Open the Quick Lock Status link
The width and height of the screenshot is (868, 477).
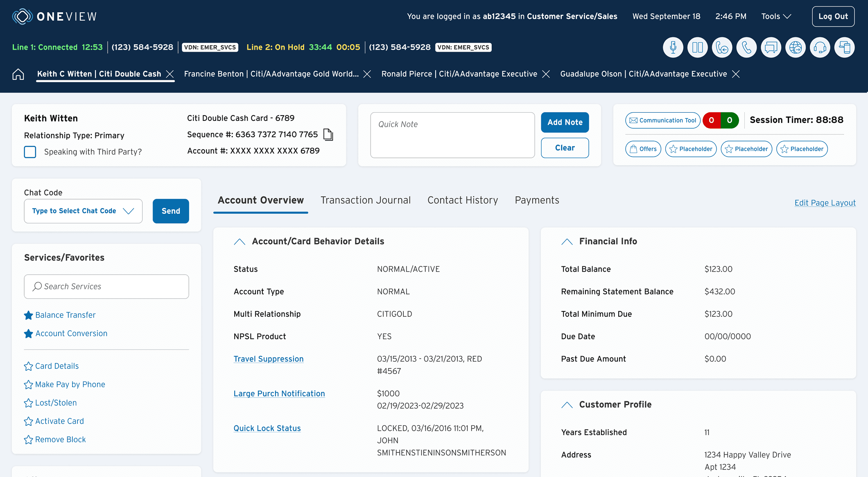[267, 429]
